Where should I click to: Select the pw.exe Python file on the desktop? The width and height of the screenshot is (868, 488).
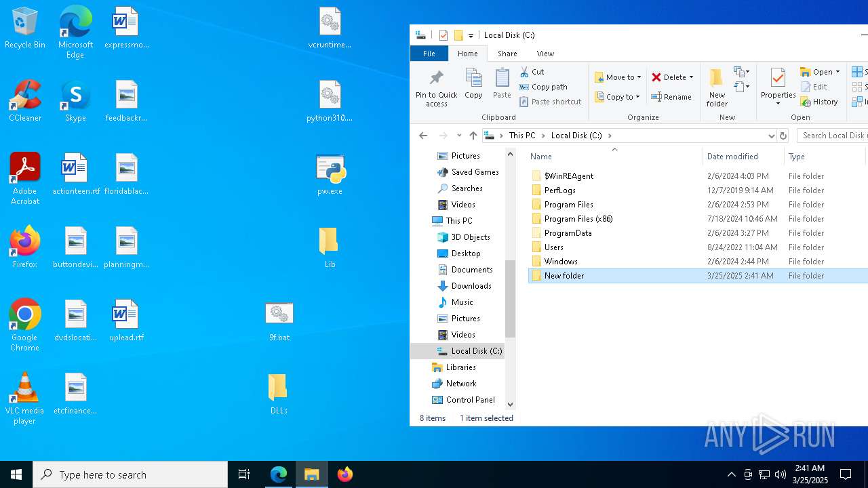tap(330, 174)
